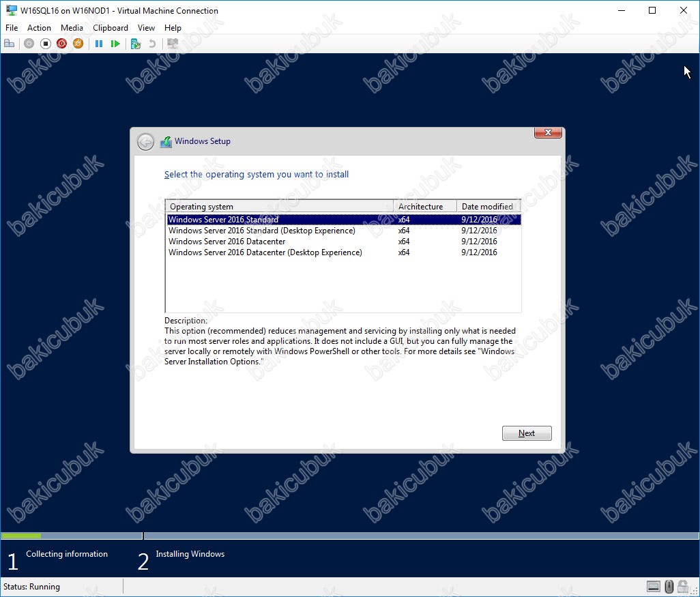This screenshot has height=597, width=700.
Task: Maximize the Virtual Machine Connection window
Action: (x=652, y=10)
